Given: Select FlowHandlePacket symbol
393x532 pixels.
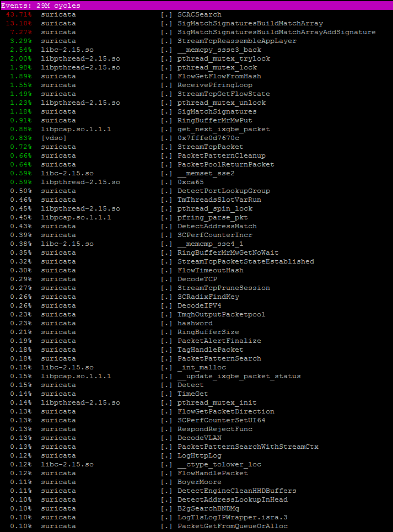Looking at the screenshot, I should click(x=213, y=474).
